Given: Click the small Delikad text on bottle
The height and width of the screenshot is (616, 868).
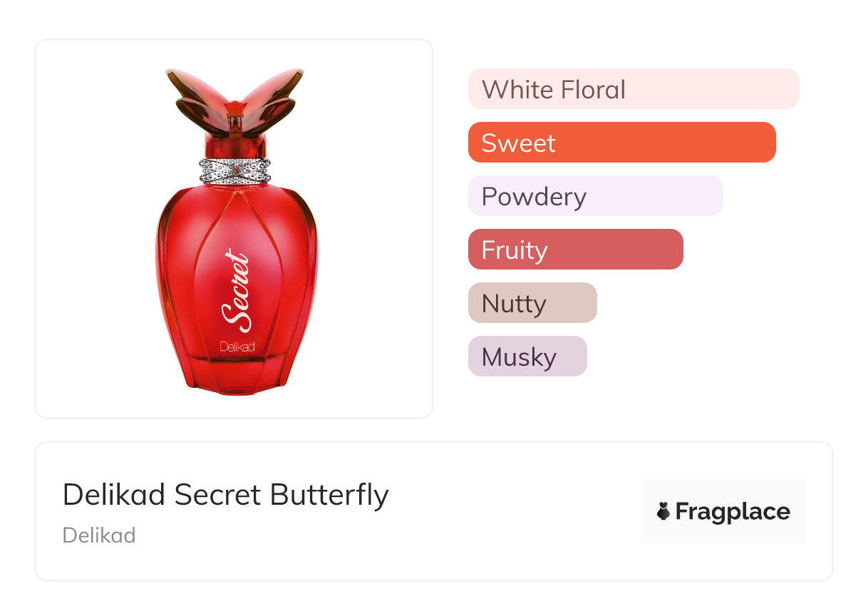Looking at the screenshot, I should 237,347.
